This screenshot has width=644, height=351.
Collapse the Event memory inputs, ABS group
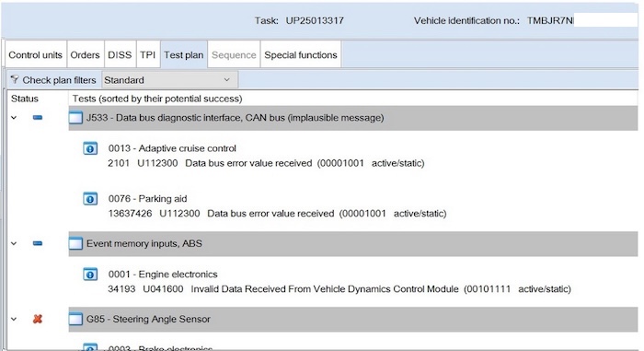(x=14, y=243)
